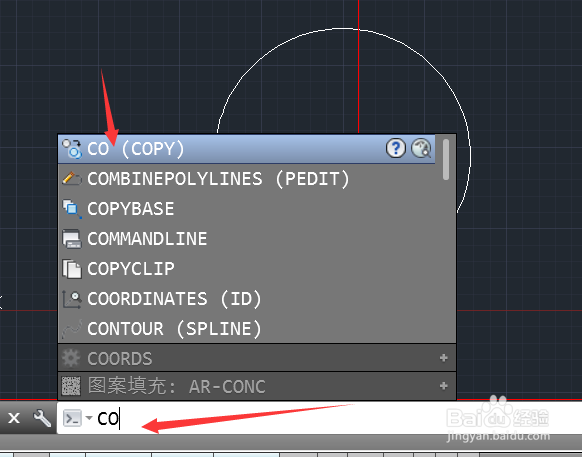Expand the AR-CONC hatch pattern section
The height and width of the screenshot is (457, 582).
[444, 386]
